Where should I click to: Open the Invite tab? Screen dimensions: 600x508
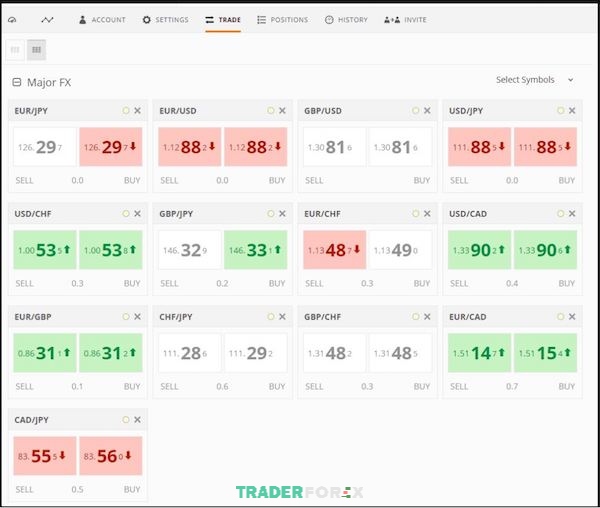click(405, 20)
